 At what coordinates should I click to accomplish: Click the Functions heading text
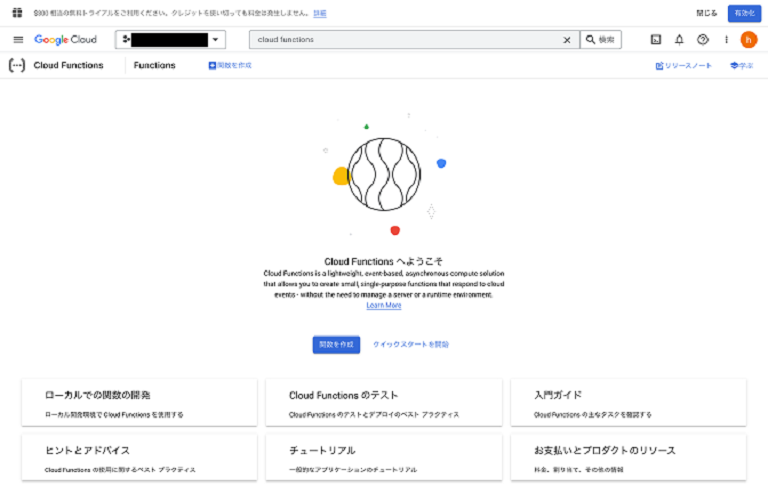tap(154, 65)
